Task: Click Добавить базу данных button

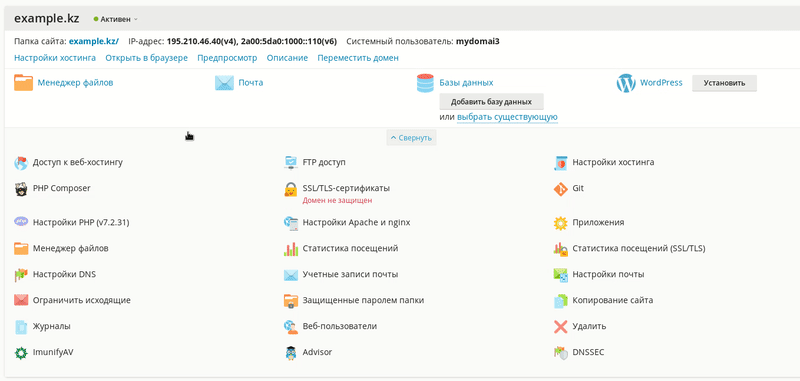Action: click(x=491, y=101)
